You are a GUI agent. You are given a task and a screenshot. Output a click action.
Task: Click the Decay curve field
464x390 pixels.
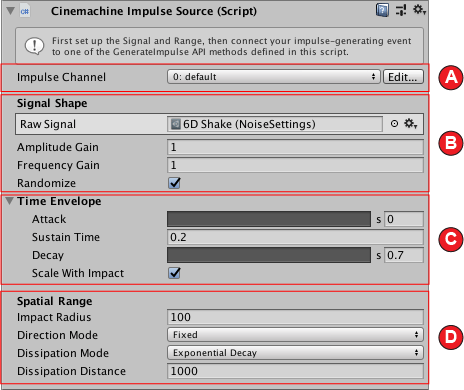(x=269, y=255)
